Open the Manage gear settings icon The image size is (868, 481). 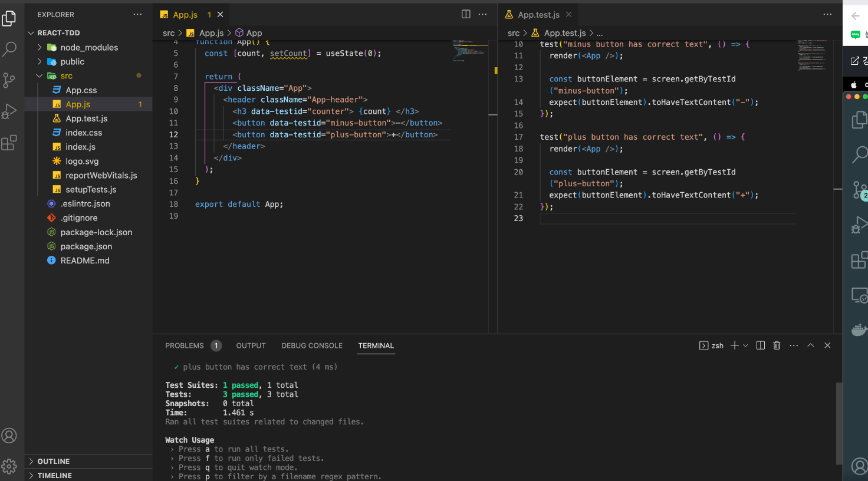pyautogui.click(x=9, y=466)
